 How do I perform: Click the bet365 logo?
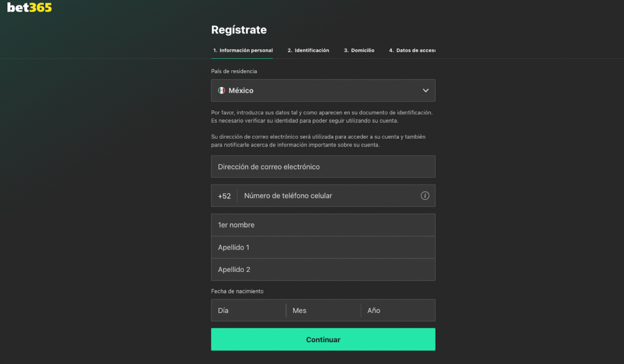pos(29,9)
